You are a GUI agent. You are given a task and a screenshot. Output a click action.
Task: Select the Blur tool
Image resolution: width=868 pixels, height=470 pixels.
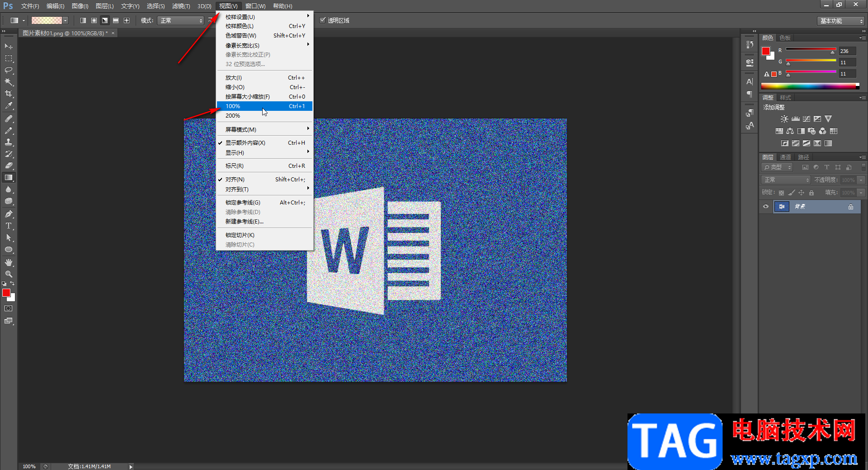[9, 190]
